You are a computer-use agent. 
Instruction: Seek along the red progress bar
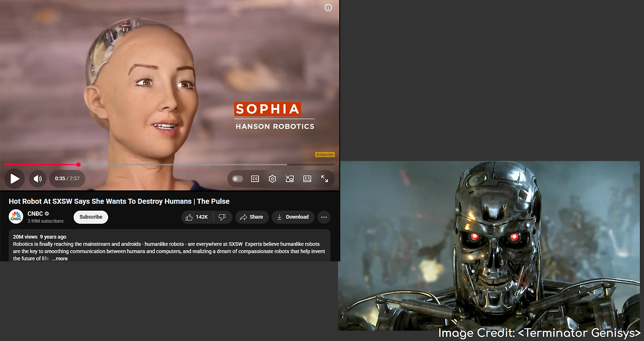point(41,164)
